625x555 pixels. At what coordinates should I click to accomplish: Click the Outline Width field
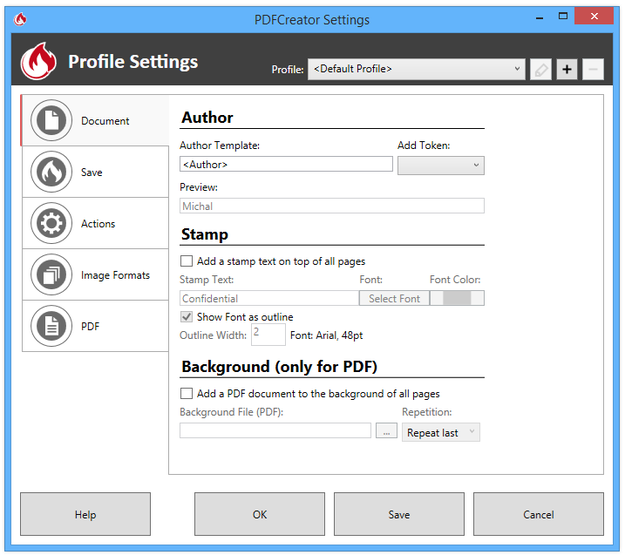tap(268, 334)
